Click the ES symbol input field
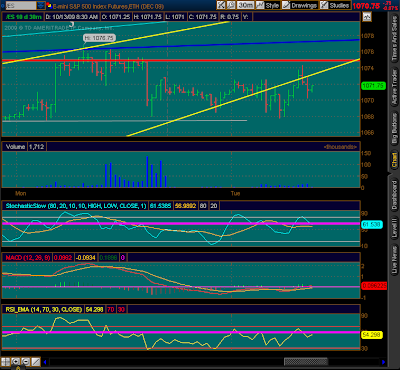 tap(21, 5)
